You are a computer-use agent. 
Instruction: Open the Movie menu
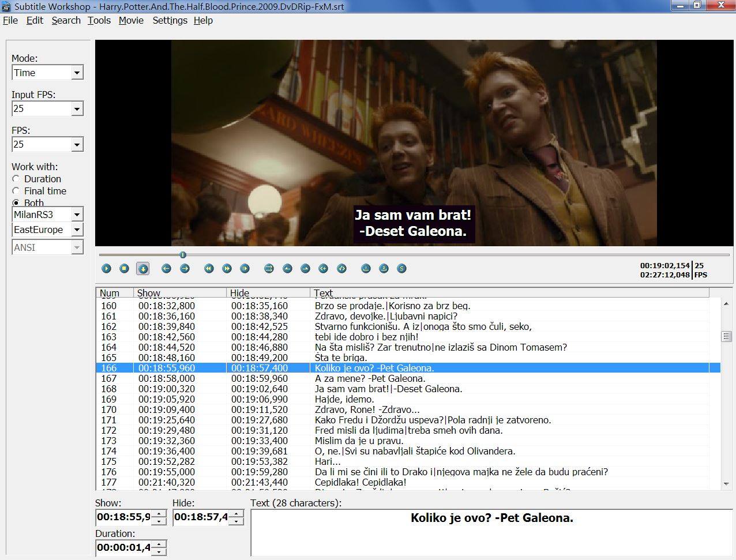click(x=131, y=20)
